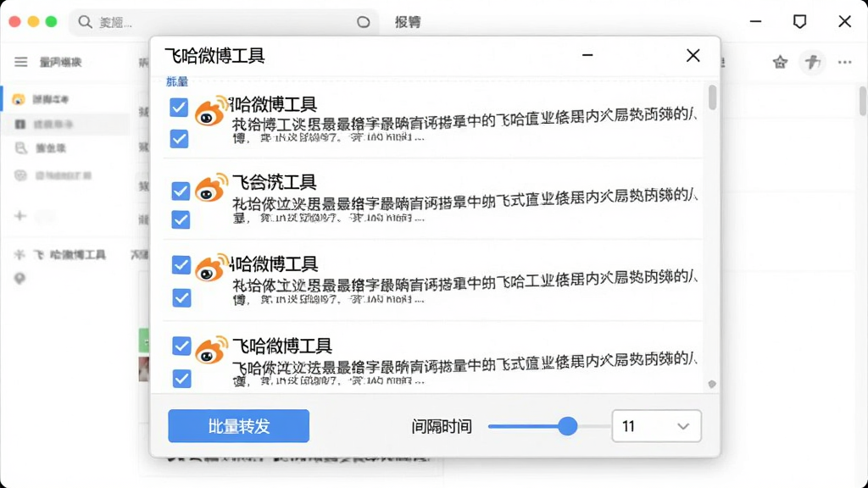Open the smiley face sidebar item
The width and height of the screenshot is (868, 488).
pos(20,175)
